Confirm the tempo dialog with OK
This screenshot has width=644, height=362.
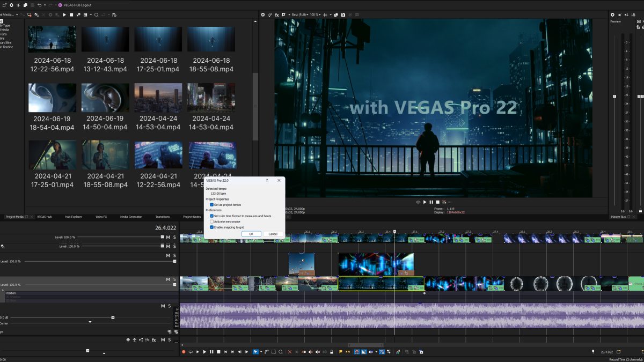(251, 234)
